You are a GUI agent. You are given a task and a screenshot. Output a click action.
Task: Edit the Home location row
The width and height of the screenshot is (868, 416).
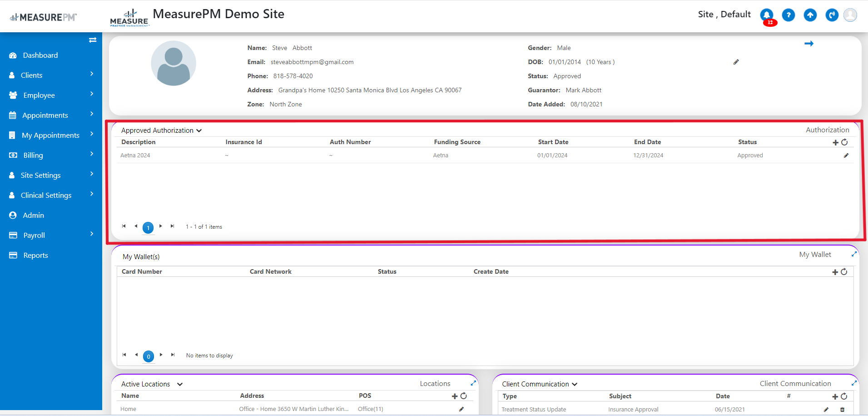coord(461,409)
